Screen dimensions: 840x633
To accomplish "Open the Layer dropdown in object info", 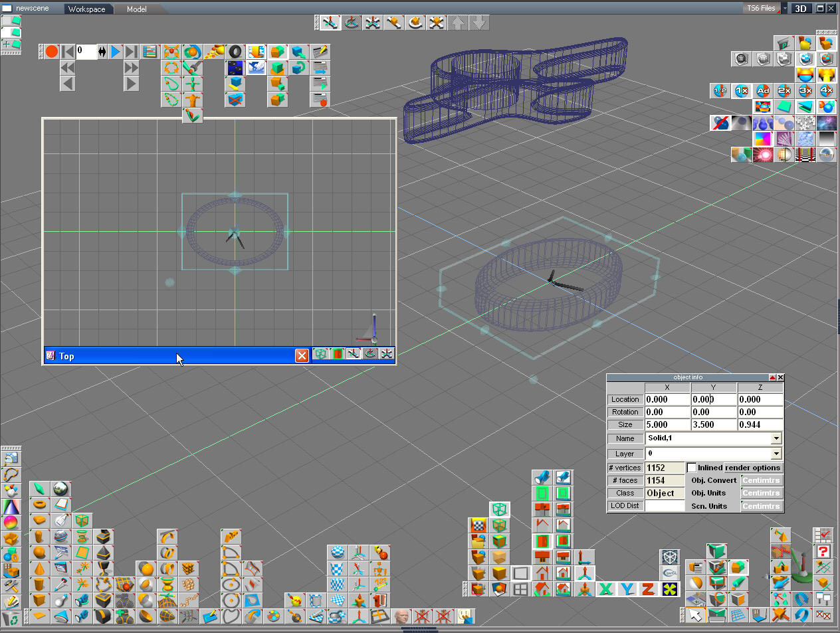I will pyautogui.click(x=776, y=454).
